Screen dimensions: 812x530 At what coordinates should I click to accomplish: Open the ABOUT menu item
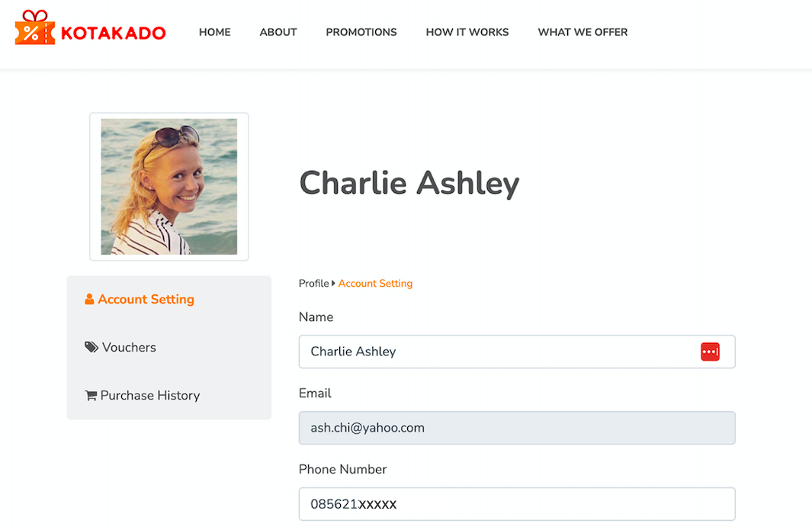tap(278, 32)
